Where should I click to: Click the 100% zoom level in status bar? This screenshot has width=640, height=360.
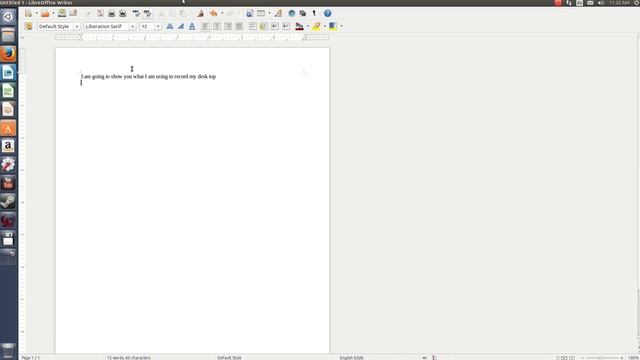coord(633,358)
